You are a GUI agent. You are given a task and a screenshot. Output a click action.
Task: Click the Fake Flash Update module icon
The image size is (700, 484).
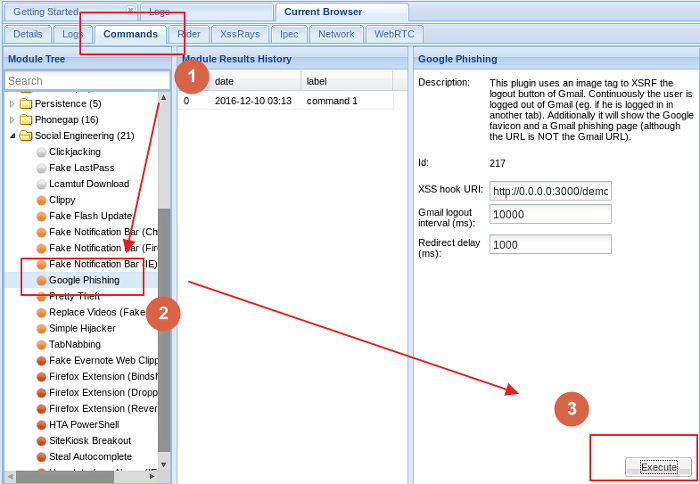(x=42, y=217)
